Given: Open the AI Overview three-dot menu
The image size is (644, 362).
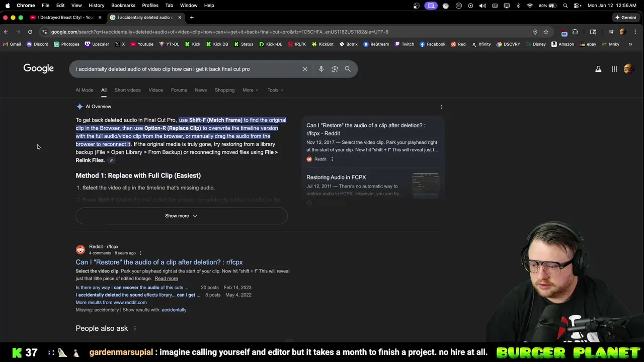Looking at the screenshot, I should [x=442, y=107].
